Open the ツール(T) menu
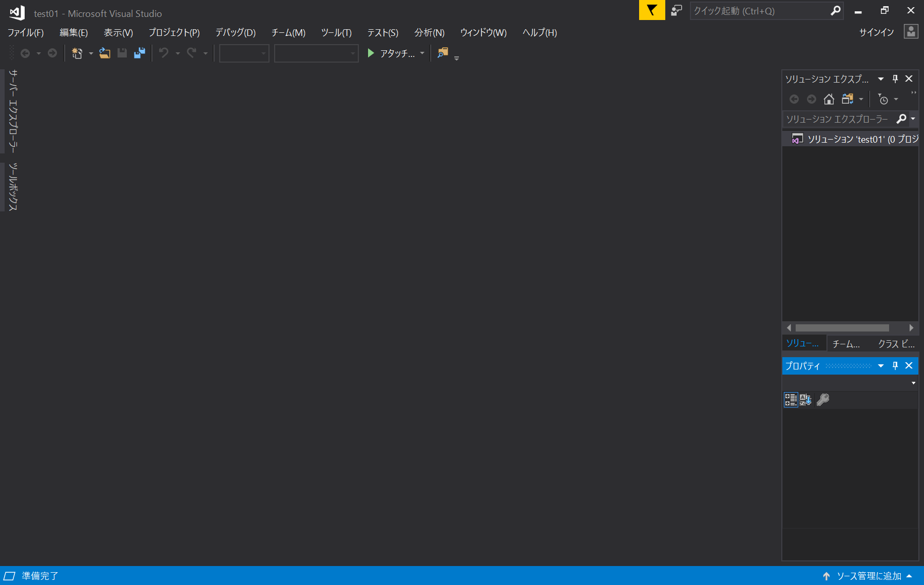The image size is (924, 585). click(x=337, y=32)
